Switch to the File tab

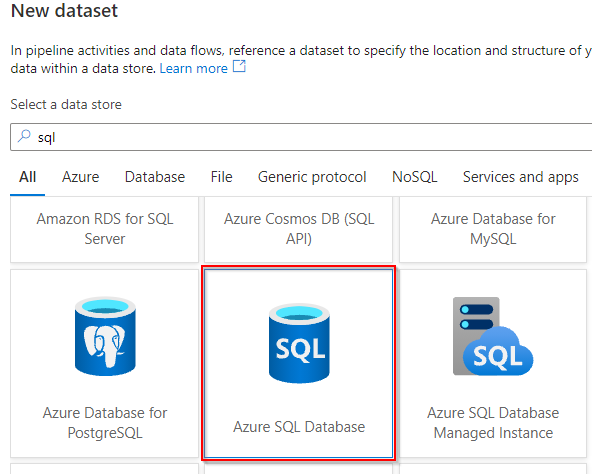(221, 177)
